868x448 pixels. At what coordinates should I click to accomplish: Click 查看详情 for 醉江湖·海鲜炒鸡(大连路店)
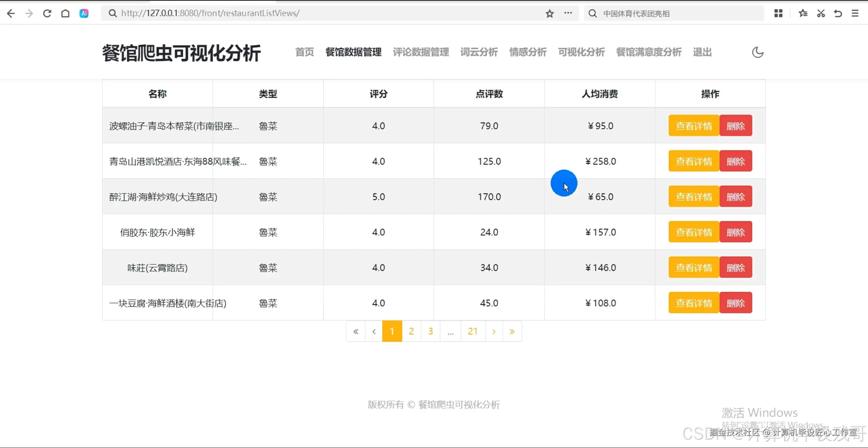pyautogui.click(x=694, y=196)
